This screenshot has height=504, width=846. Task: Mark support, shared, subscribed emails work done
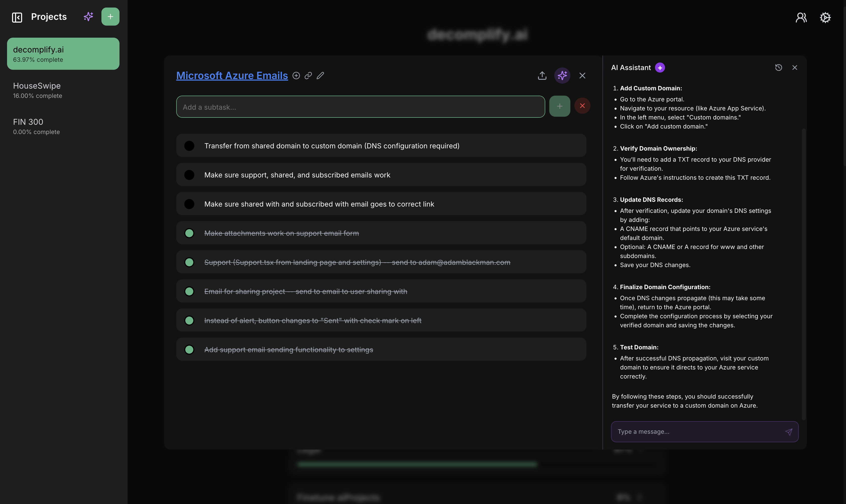(x=189, y=175)
